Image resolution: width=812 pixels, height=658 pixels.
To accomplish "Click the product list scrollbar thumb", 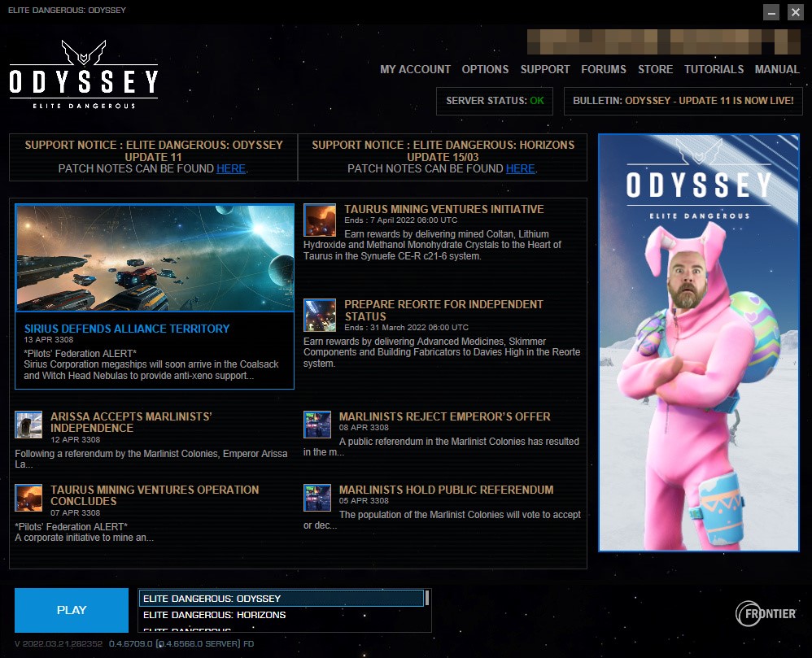I will pos(427,598).
